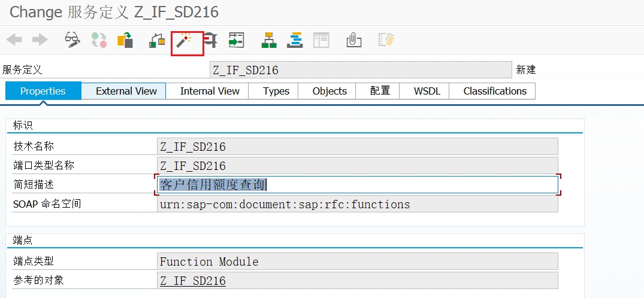Click the SOAP 命名空间 label
The image size is (644, 298).
(47, 204)
